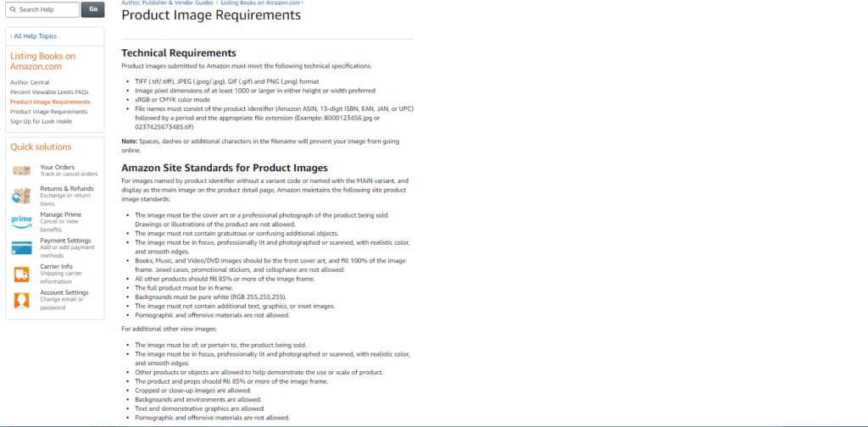Open the Manage Prime link
Image resolution: width=868 pixels, height=427 pixels.
tap(61, 214)
